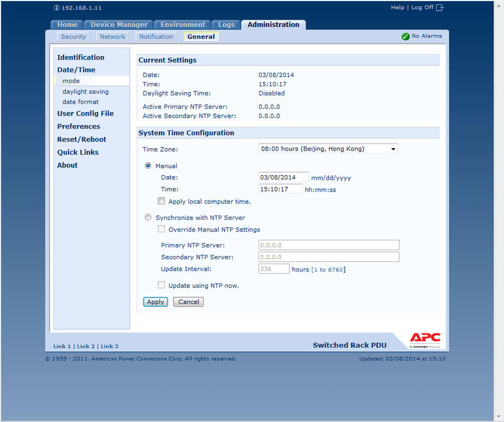The width and height of the screenshot is (504, 422).
Task: Tick Update using NTP now checkbox
Action: click(161, 285)
